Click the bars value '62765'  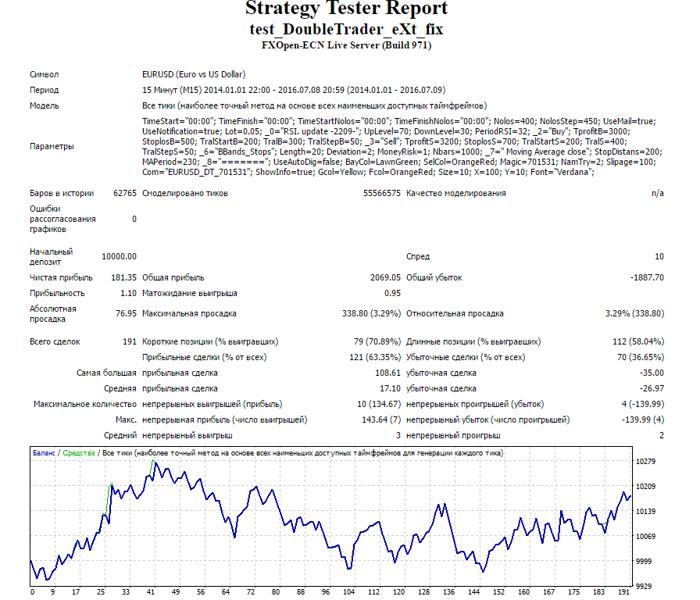124,193
